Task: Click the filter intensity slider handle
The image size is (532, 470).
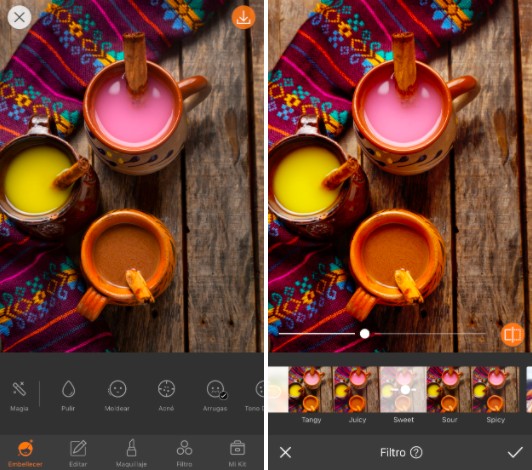Action: click(x=365, y=334)
